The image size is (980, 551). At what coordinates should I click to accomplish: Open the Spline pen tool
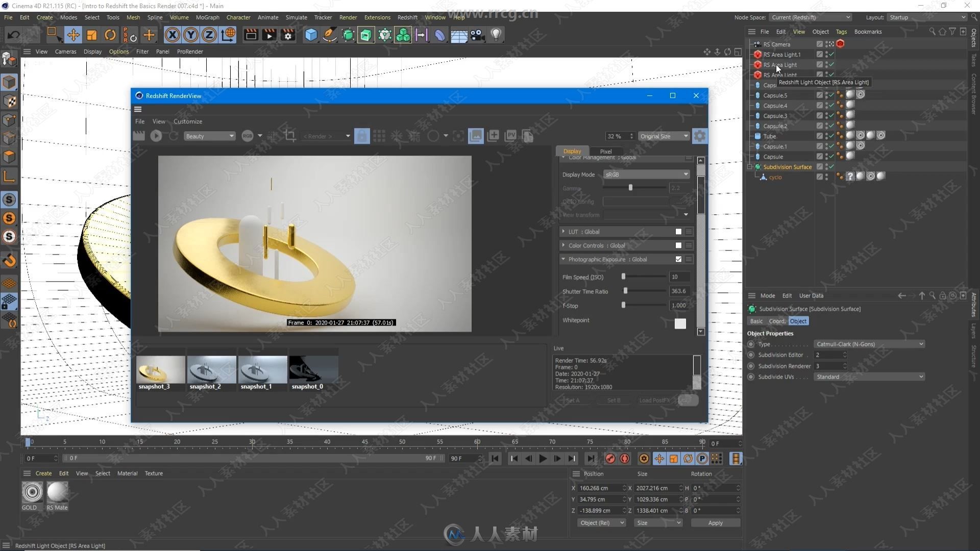tap(330, 35)
